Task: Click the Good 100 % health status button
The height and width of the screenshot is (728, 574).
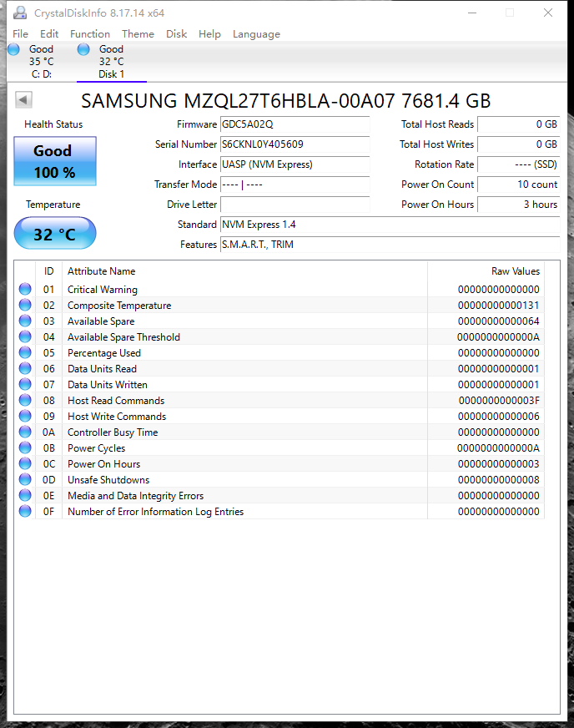Action: point(55,161)
